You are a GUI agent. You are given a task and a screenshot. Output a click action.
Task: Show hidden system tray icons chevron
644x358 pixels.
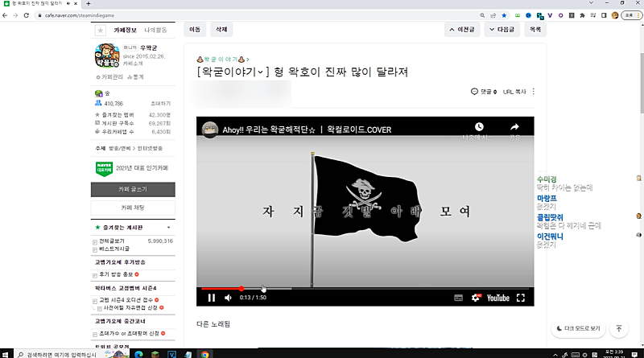point(555,355)
